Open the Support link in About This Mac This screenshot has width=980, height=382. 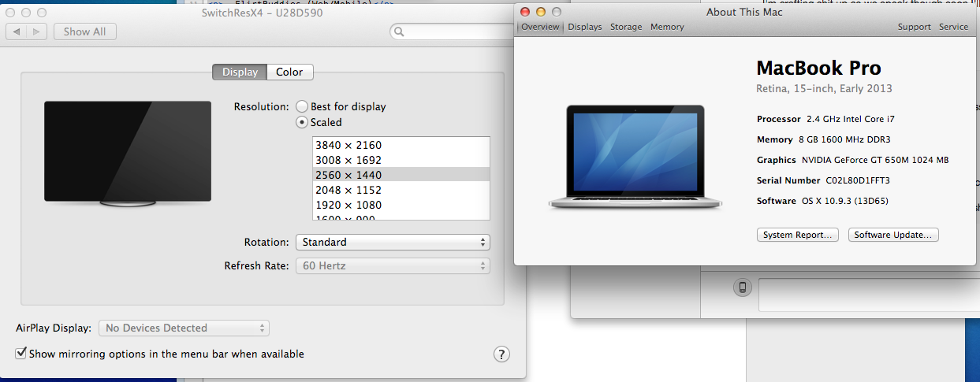click(915, 27)
